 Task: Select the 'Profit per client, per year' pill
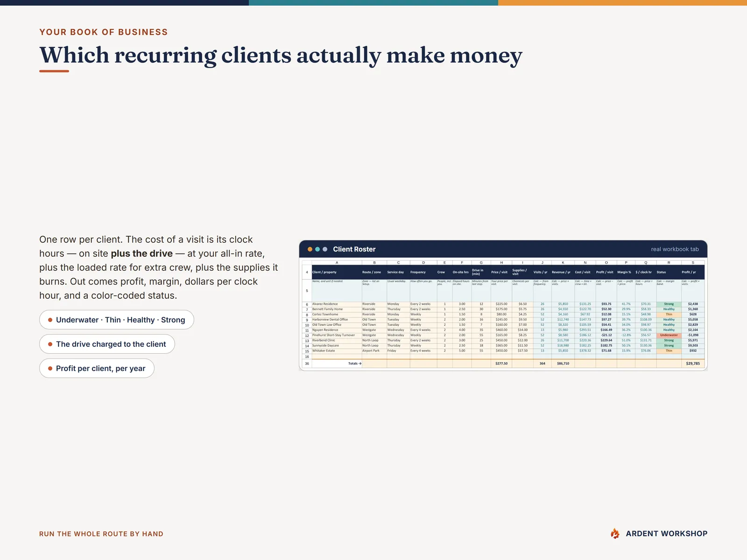(x=97, y=368)
